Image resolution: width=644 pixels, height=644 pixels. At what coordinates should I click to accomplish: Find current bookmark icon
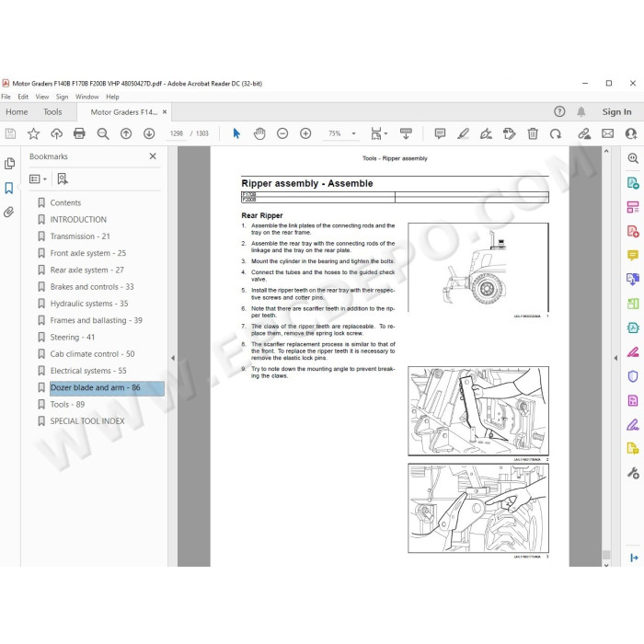63,178
